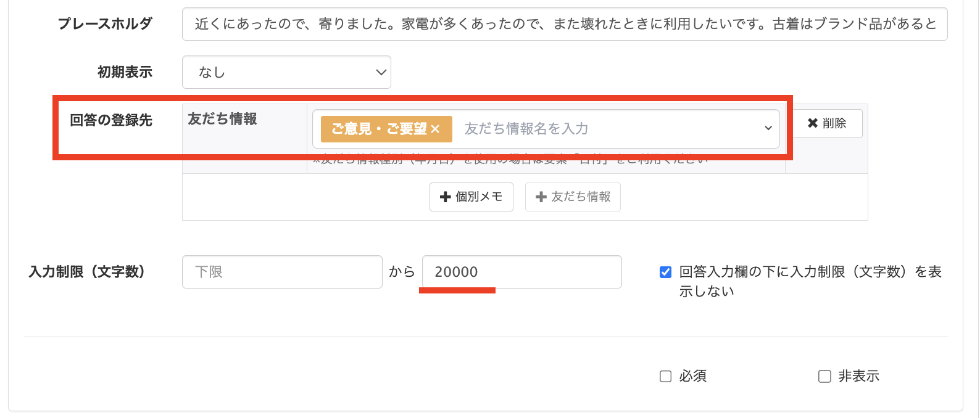980x418 pixels.
Task: Click the ＋友だち情報 button
Action: [573, 197]
